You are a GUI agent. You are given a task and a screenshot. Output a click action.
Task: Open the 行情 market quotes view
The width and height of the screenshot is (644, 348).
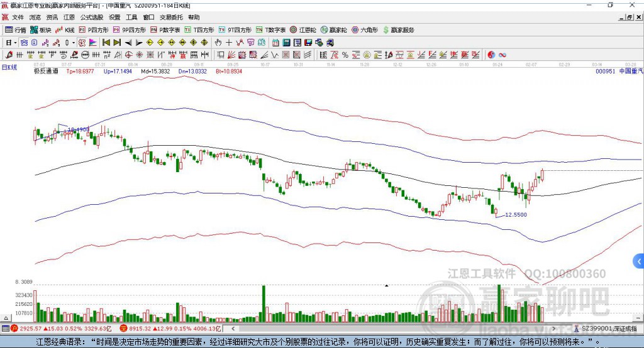pos(15,30)
